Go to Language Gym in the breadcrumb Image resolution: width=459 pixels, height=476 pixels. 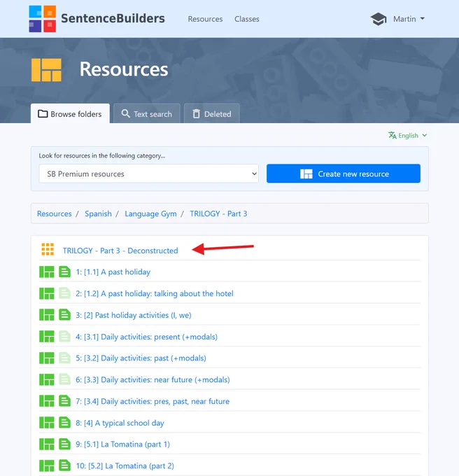tap(150, 213)
